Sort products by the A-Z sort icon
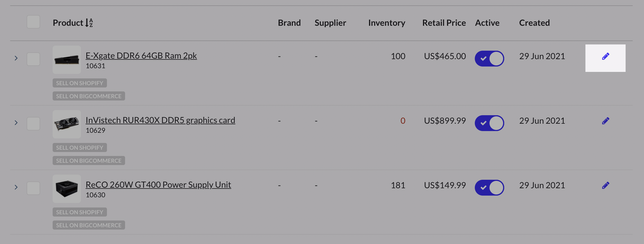The image size is (644, 244). (x=89, y=23)
